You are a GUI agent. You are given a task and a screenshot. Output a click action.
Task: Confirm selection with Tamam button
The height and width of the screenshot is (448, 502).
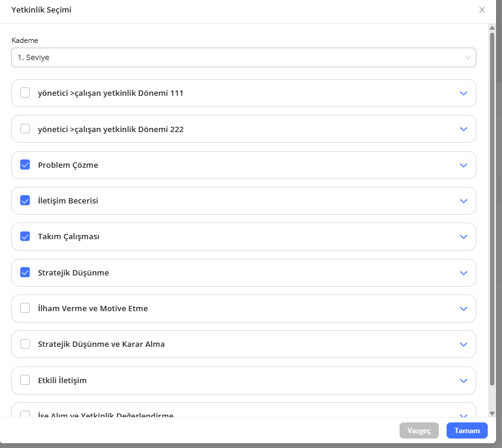click(467, 431)
